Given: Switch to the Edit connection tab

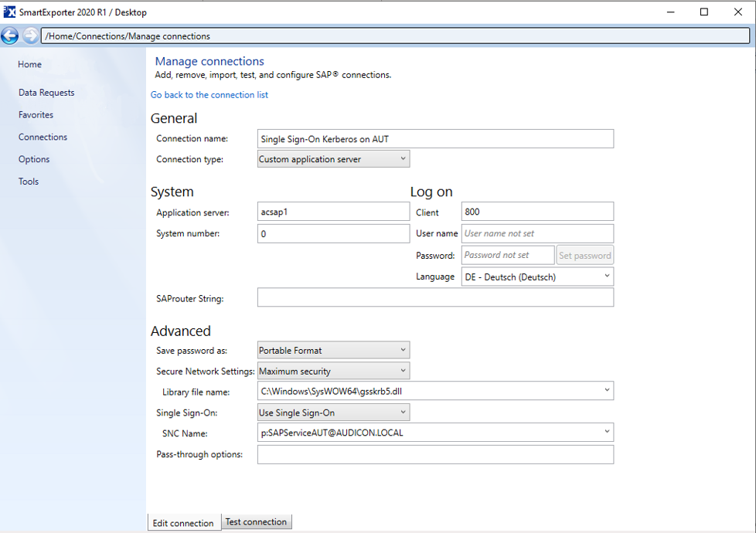Looking at the screenshot, I should [x=184, y=523].
